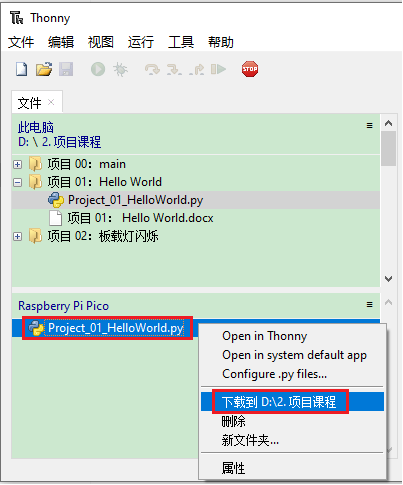The width and height of the screenshot is (403, 485).
Task: Open the 此电脑 panel hamburger menu
Action: [x=369, y=125]
